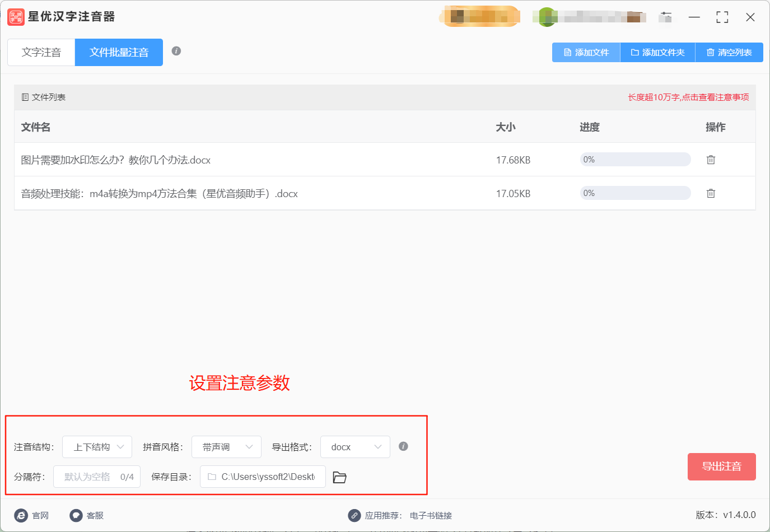Click the 操作 column header
770x532 pixels.
(x=716, y=127)
